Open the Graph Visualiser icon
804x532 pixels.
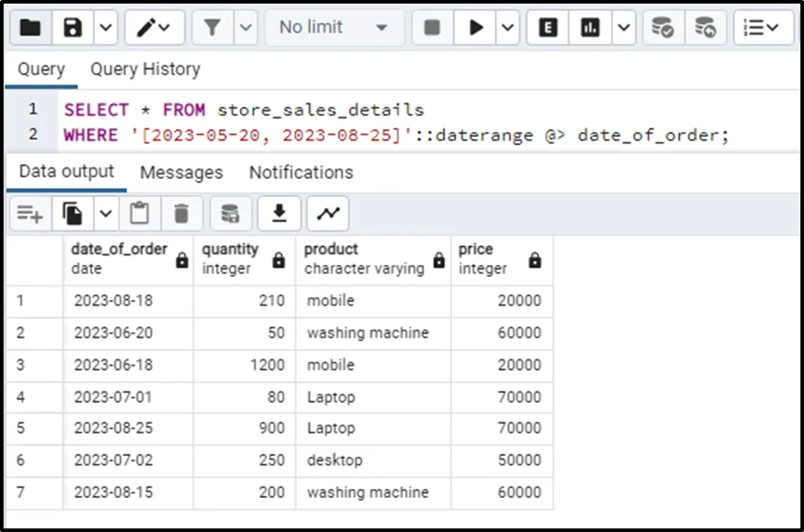[x=328, y=213]
